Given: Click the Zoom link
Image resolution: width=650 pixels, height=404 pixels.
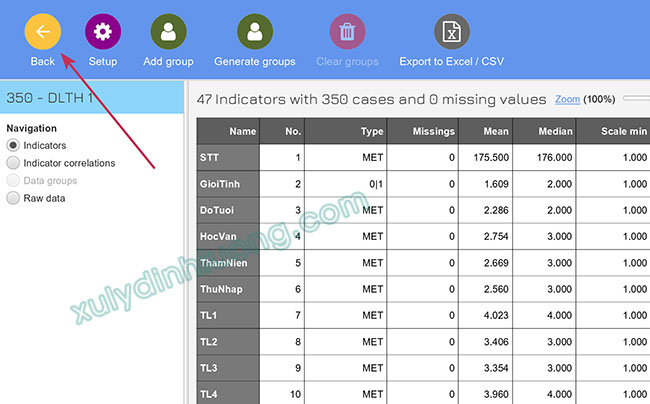Looking at the screenshot, I should 567,100.
